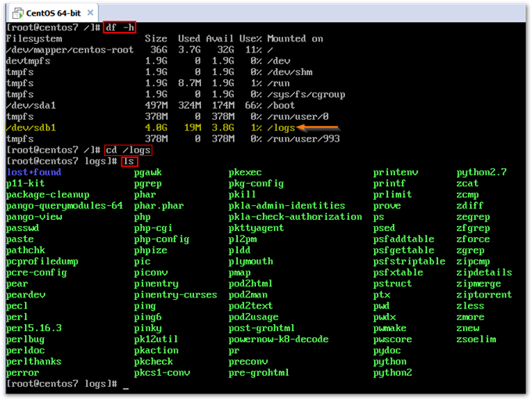This screenshot has width=532, height=400.
Task: Close the CentOS 64-bit tab
Action: pyautogui.click(x=90, y=13)
